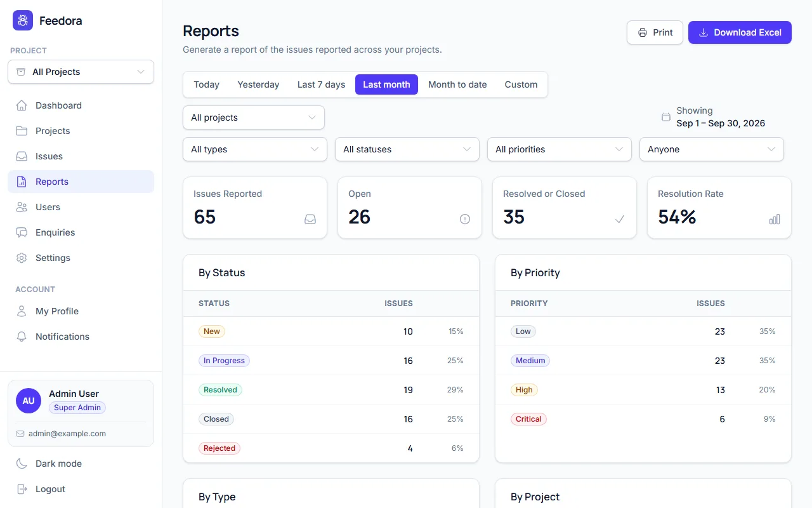Click the Enquiries chat icon
This screenshot has width=812, height=508.
point(22,232)
